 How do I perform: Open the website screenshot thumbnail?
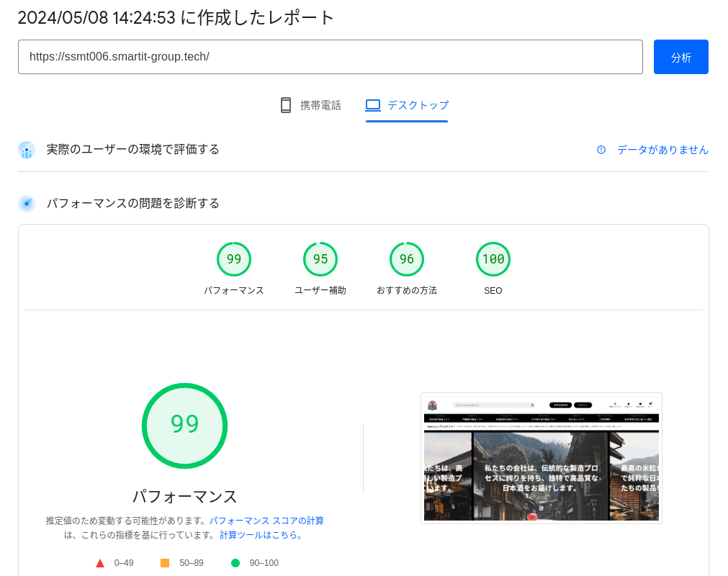(x=541, y=458)
